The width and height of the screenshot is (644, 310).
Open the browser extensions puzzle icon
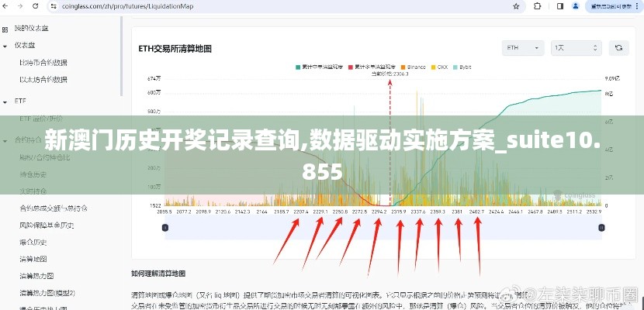point(537,6)
